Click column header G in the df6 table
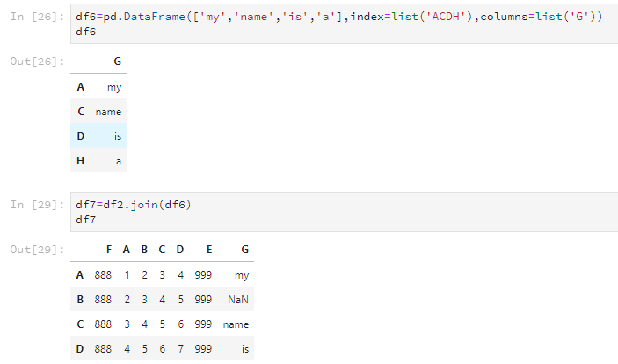Viewport: 618px width, 364px height. click(x=118, y=62)
